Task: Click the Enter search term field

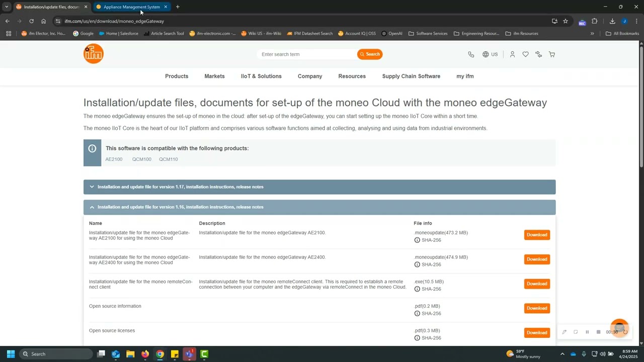Action: [307, 54]
